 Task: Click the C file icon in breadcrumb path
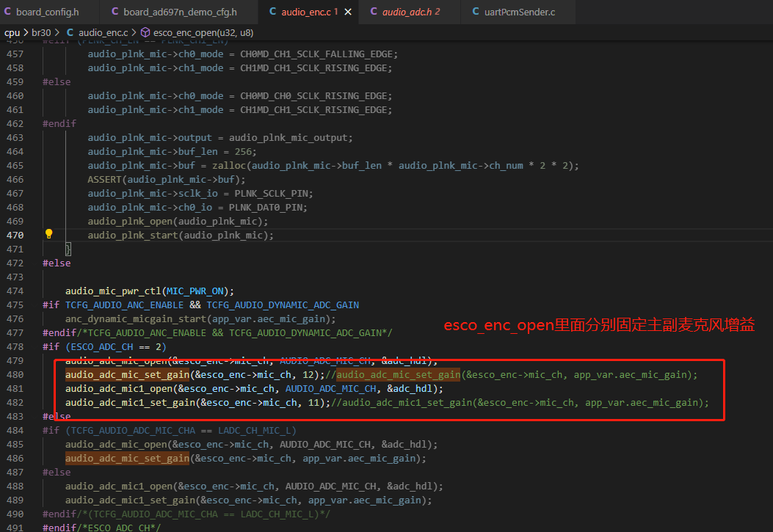[70, 32]
